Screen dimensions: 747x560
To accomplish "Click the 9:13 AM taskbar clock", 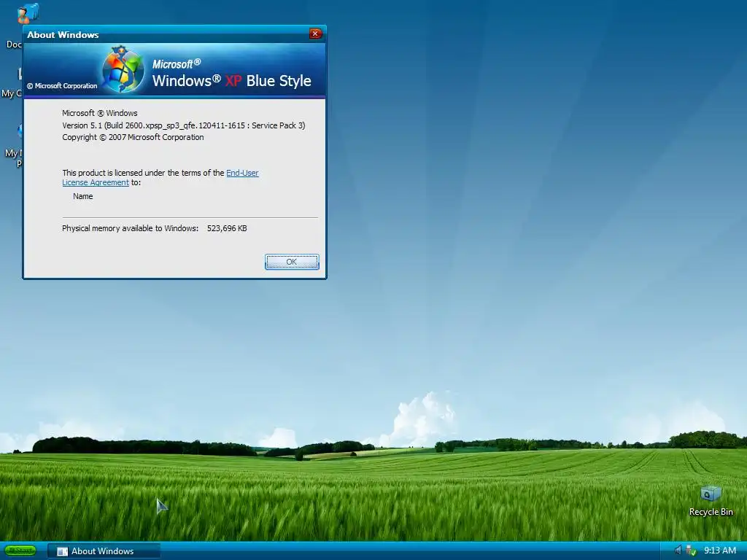I will pyautogui.click(x=720, y=551).
